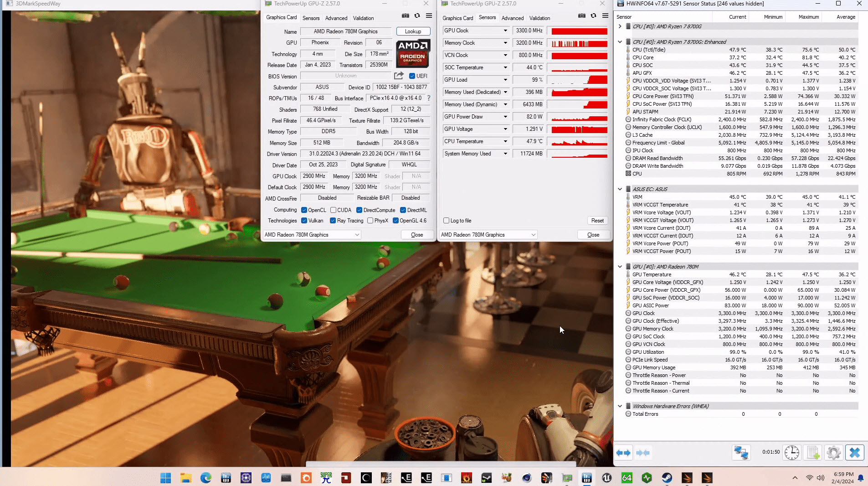The height and width of the screenshot is (486, 868).
Task: Click refresh icon in GPU-Z Graphics Card window
Action: 417,16
